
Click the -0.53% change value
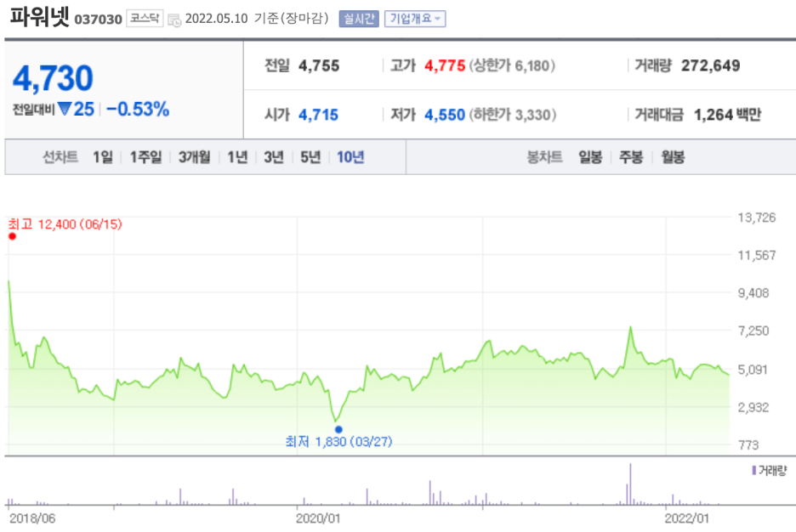pos(138,109)
